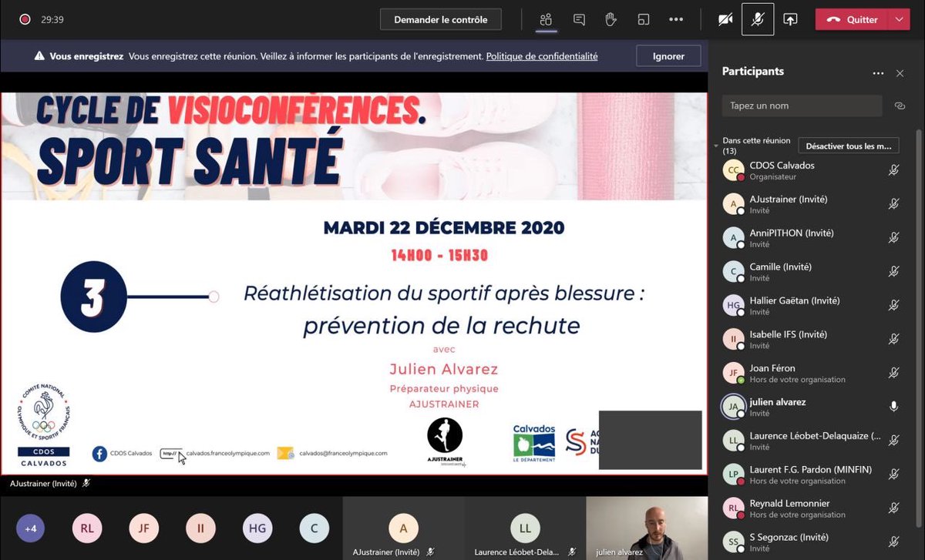Click Demander le contrôle button
This screenshot has width=925, height=560.
pos(441,19)
